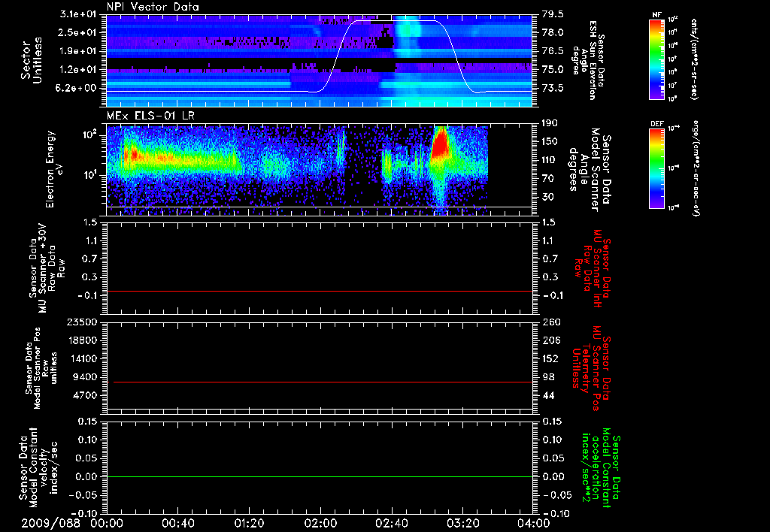This screenshot has height=532, width=770.
Task: Click the "00:40" time axis label
Action: click(x=177, y=523)
